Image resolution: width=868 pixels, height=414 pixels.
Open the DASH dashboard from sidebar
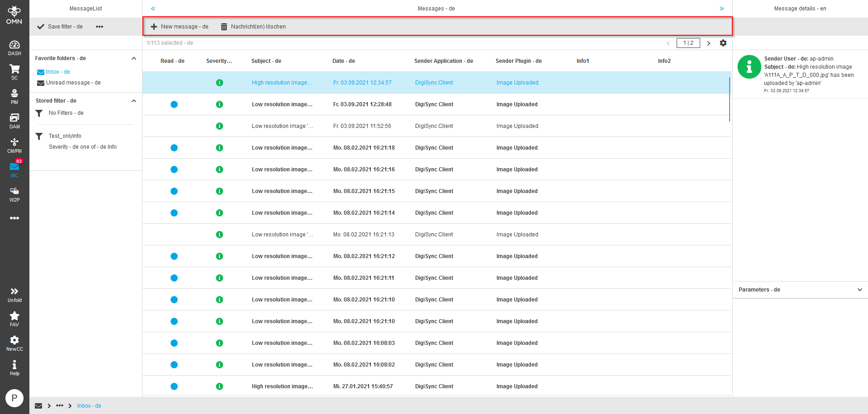14,47
